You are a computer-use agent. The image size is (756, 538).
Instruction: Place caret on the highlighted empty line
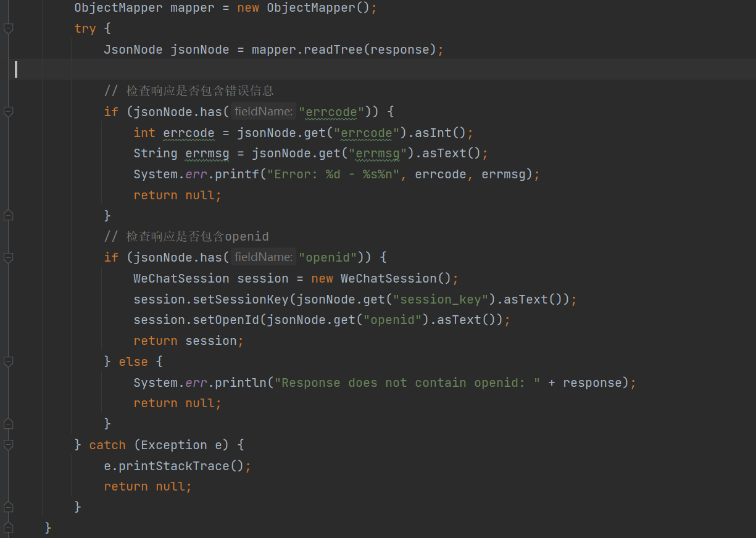point(383,70)
